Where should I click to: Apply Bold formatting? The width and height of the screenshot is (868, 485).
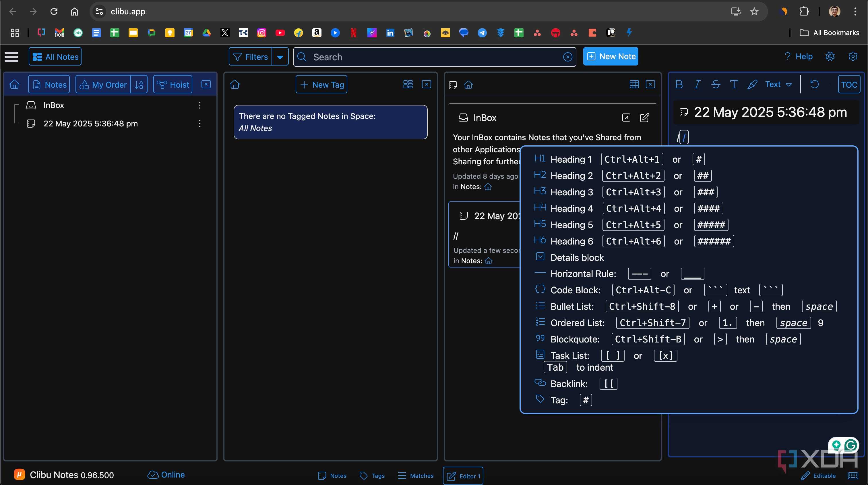(679, 84)
